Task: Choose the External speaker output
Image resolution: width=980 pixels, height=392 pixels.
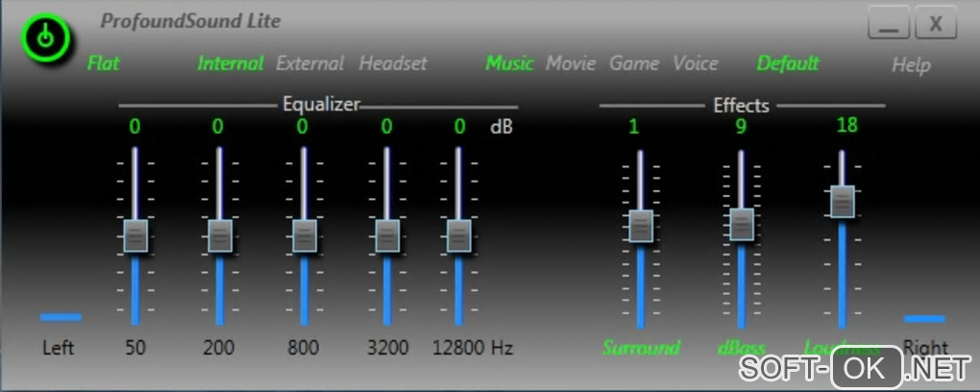Action: tap(310, 63)
